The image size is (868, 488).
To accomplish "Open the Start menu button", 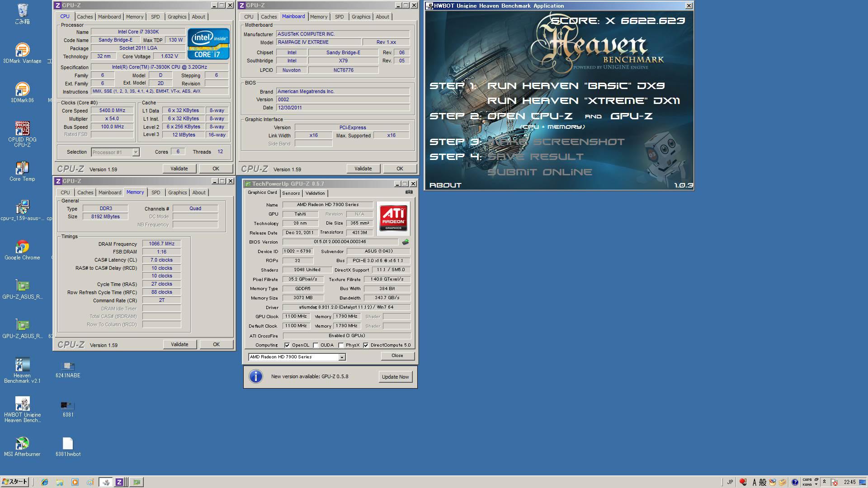I will click(14, 482).
